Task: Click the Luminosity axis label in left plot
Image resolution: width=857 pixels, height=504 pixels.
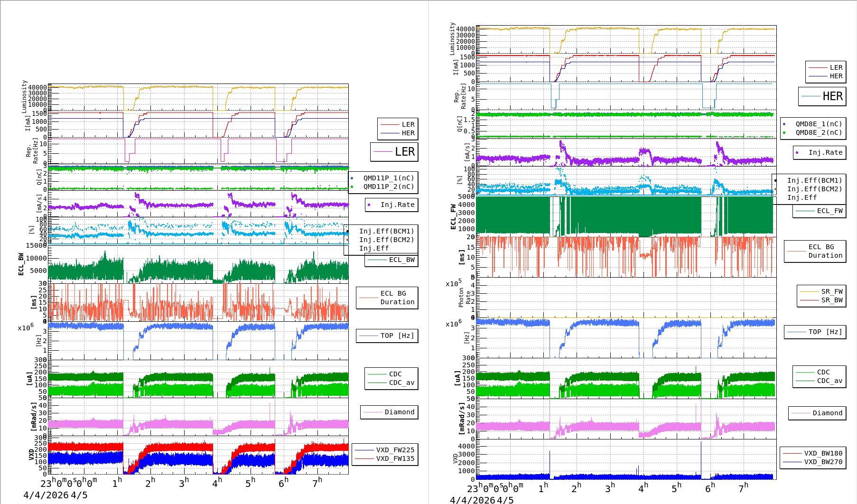Action: pos(24,96)
